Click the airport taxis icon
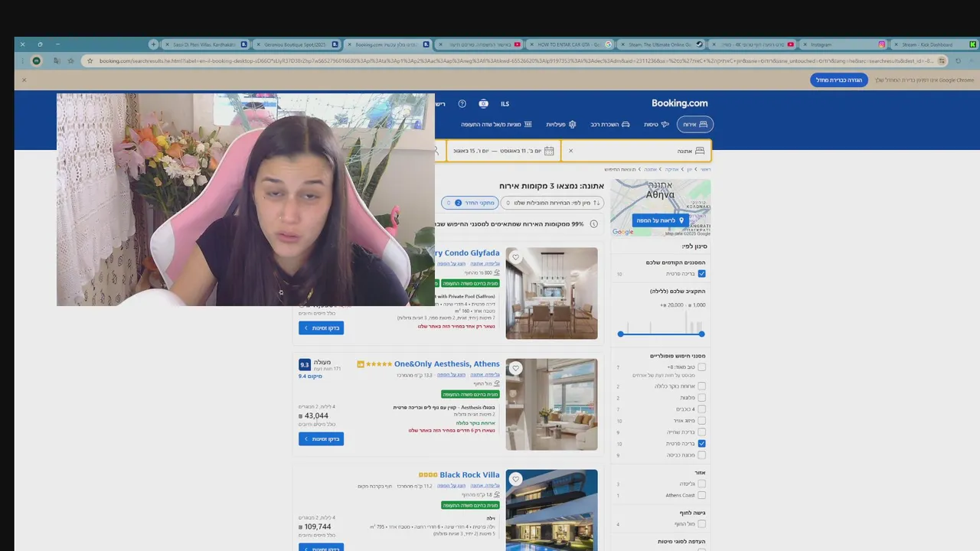The width and height of the screenshot is (980, 551). [528, 124]
